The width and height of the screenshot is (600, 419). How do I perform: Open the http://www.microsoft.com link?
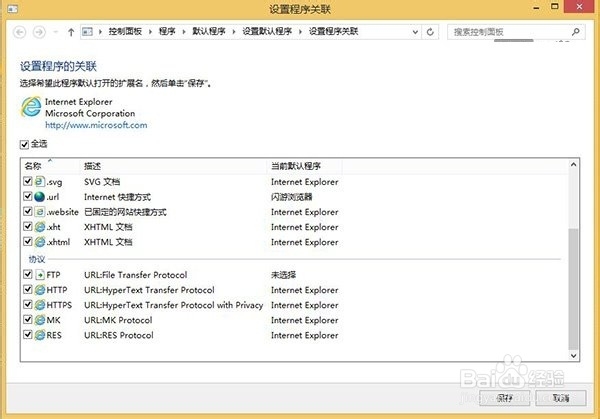(x=96, y=125)
